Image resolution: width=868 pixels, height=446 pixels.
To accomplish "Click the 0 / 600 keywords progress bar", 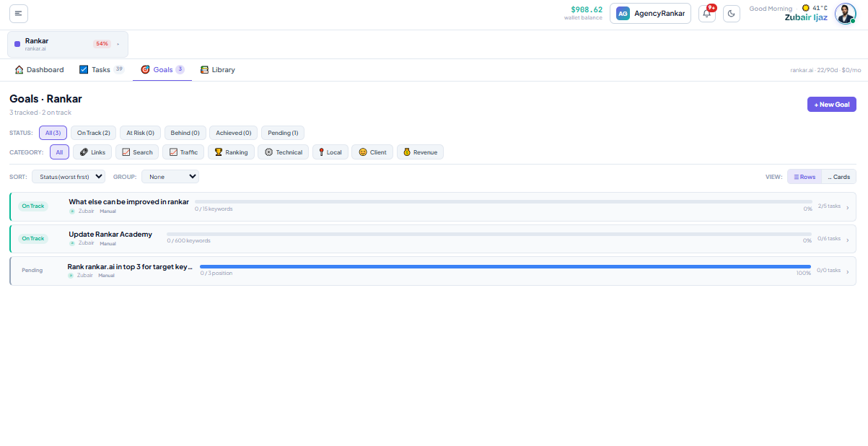I will tap(489, 234).
